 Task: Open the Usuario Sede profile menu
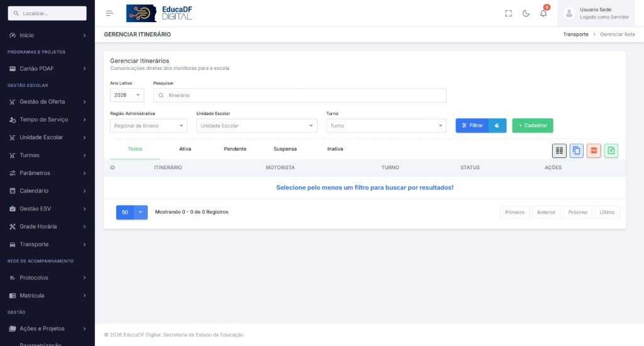596,13
